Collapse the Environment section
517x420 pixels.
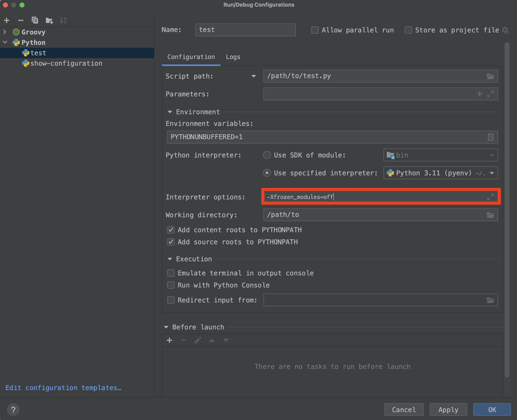[x=170, y=112]
